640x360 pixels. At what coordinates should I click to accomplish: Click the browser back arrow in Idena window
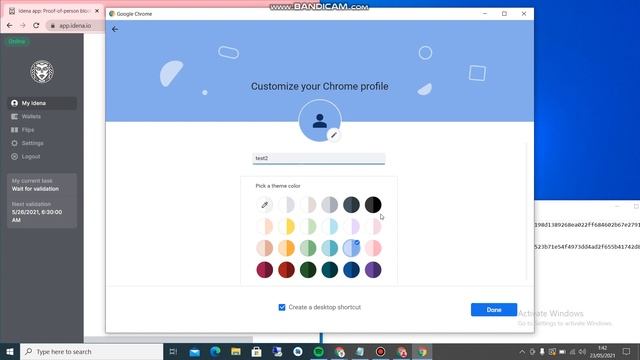point(10,25)
